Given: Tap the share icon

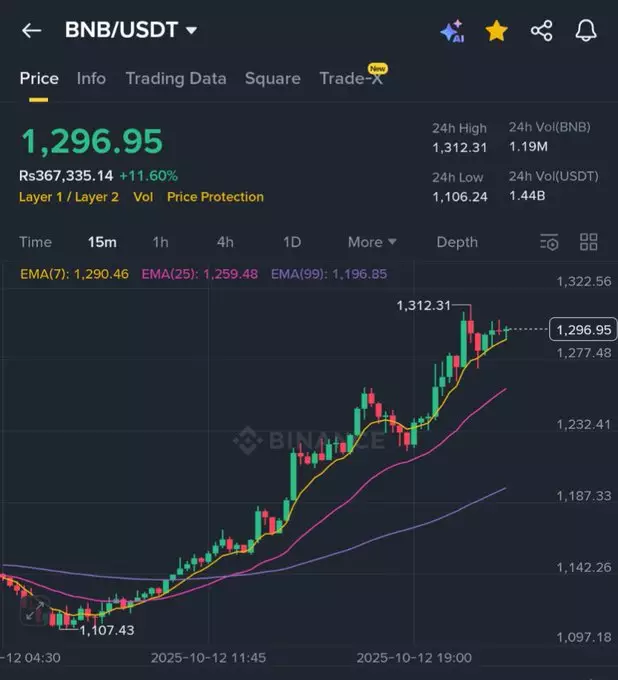Looking at the screenshot, I should pos(541,31).
